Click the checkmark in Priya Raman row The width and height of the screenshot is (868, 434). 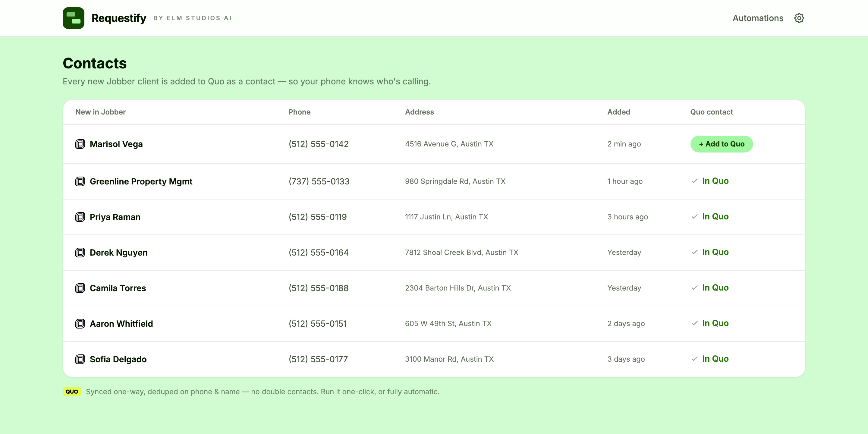point(694,217)
